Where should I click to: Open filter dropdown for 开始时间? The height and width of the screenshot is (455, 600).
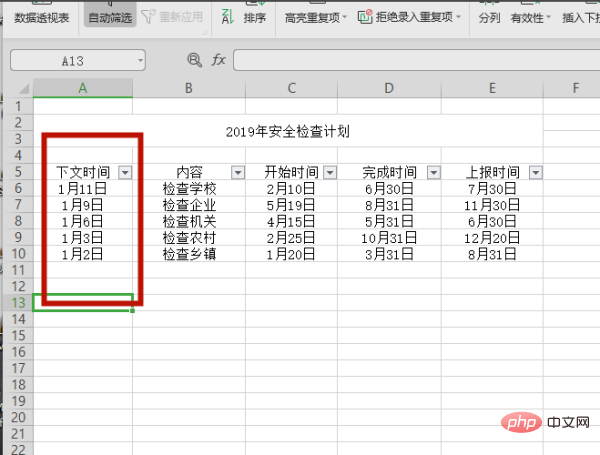click(x=329, y=173)
